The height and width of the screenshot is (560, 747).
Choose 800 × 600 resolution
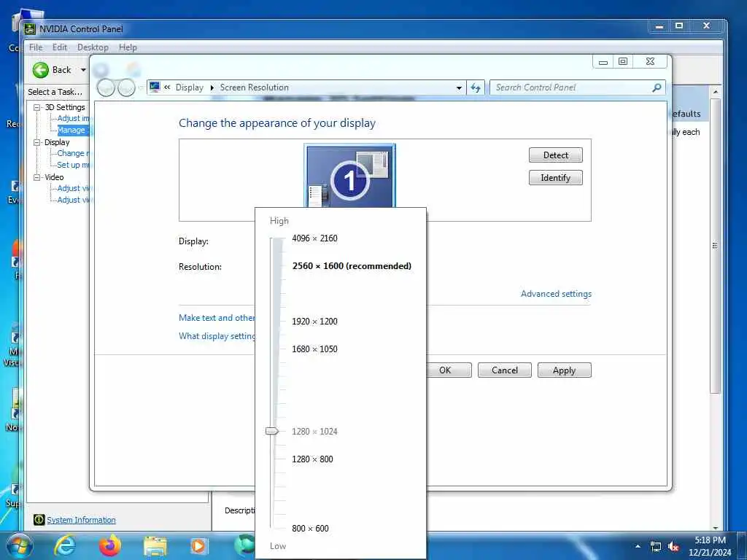(x=310, y=529)
